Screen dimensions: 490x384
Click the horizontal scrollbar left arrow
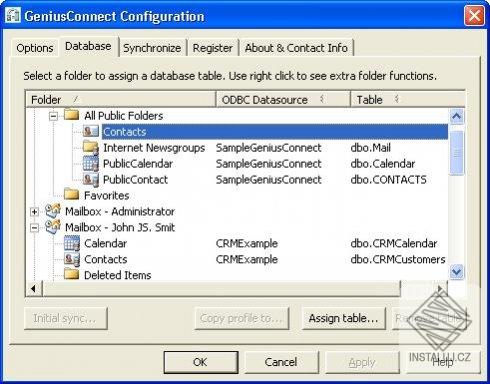(33, 289)
